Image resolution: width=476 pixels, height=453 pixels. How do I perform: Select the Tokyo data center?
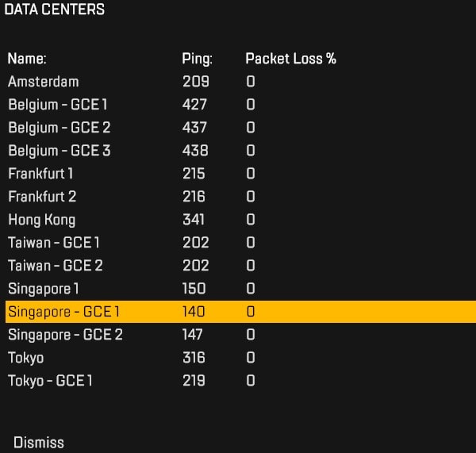(25, 358)
